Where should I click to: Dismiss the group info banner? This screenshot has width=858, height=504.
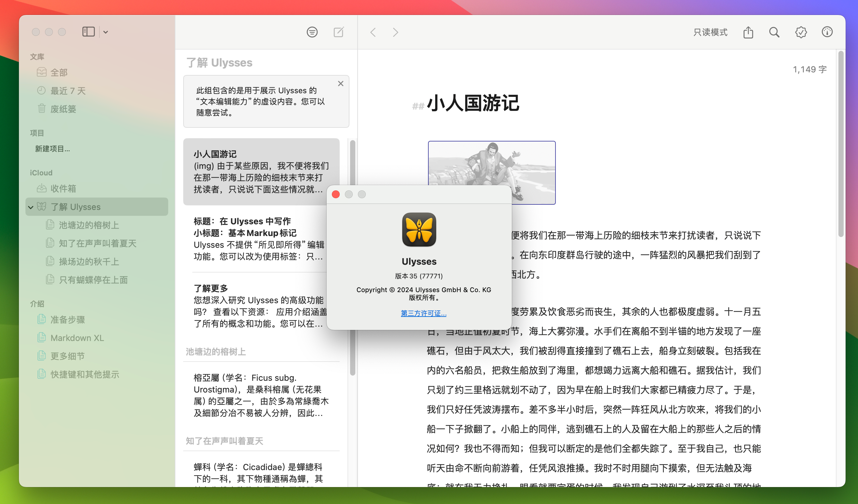pyautogui.click(x=340, y=83)
